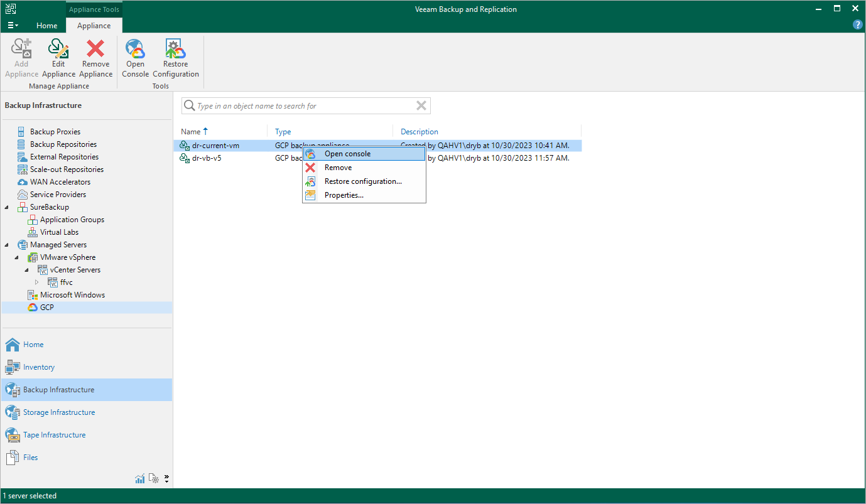Switch to the Appliance ribbon tab

pos(94,26)
